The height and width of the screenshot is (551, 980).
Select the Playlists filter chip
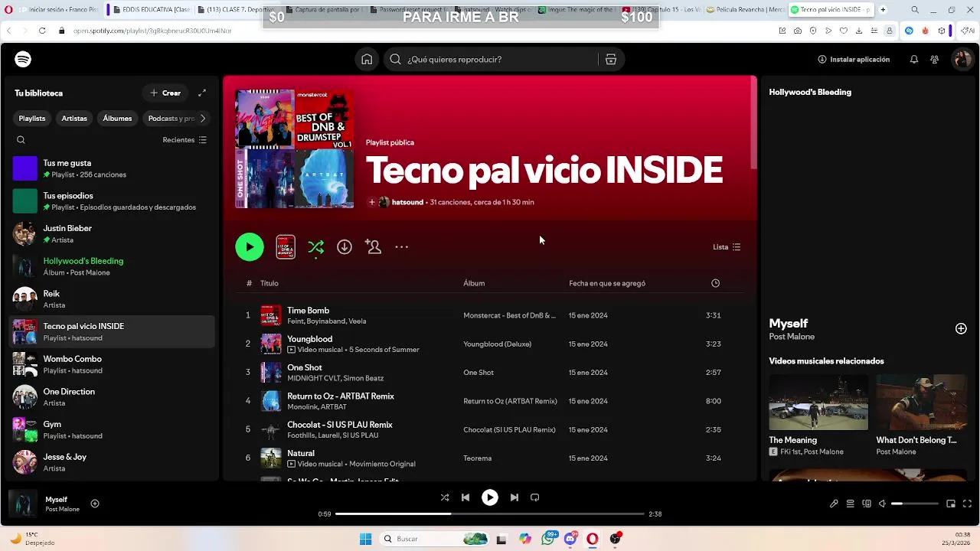[32, 119]
